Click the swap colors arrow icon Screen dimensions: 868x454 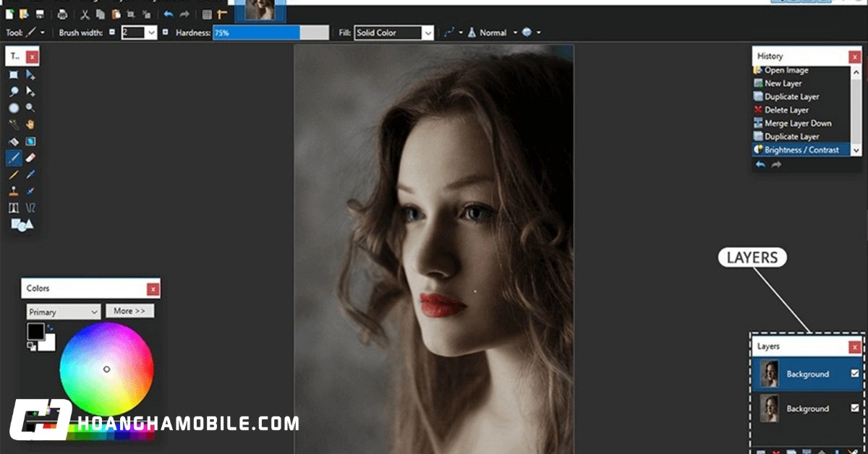pos(49,328)
